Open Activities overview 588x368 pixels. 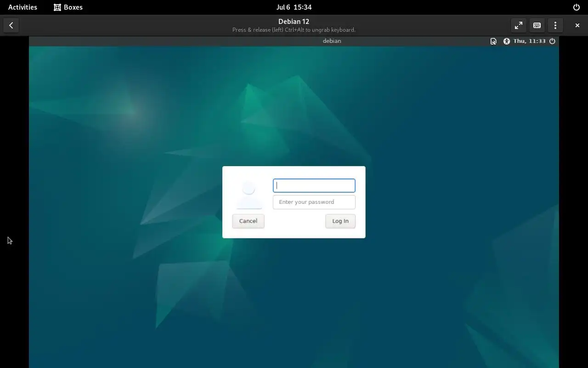[x=23, y=7]
